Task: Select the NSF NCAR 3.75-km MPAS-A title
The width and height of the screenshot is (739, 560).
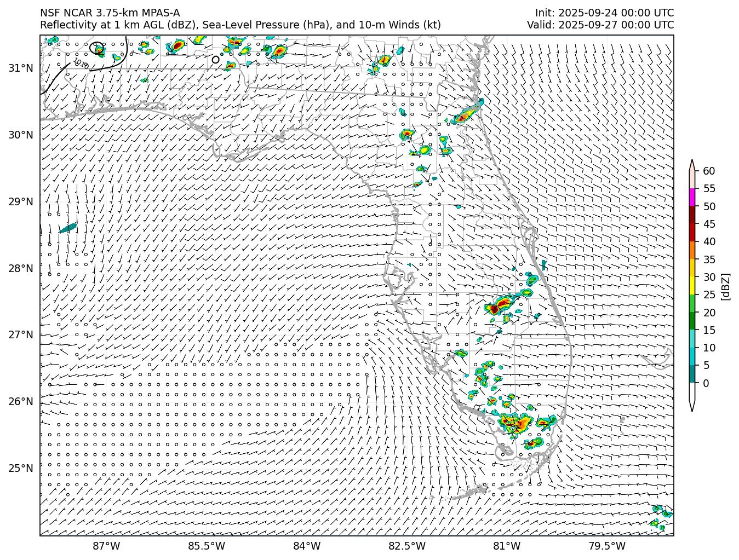Action: 110,13
